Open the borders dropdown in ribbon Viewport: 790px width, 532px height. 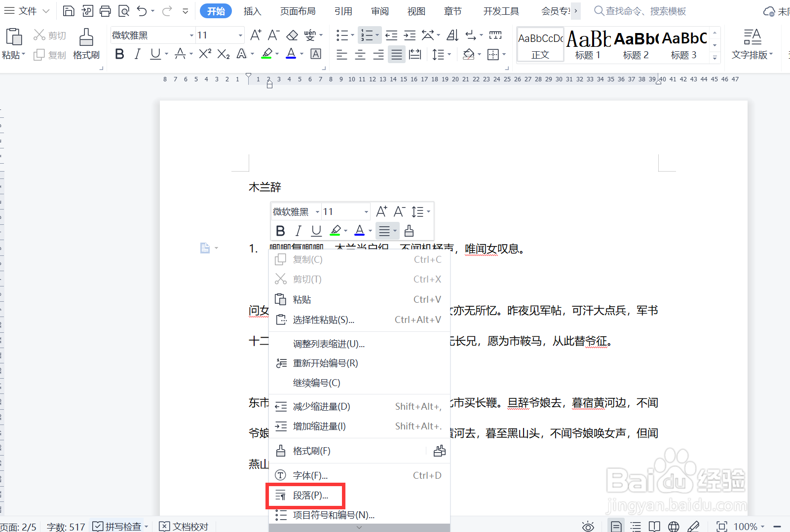click(504, 54)
